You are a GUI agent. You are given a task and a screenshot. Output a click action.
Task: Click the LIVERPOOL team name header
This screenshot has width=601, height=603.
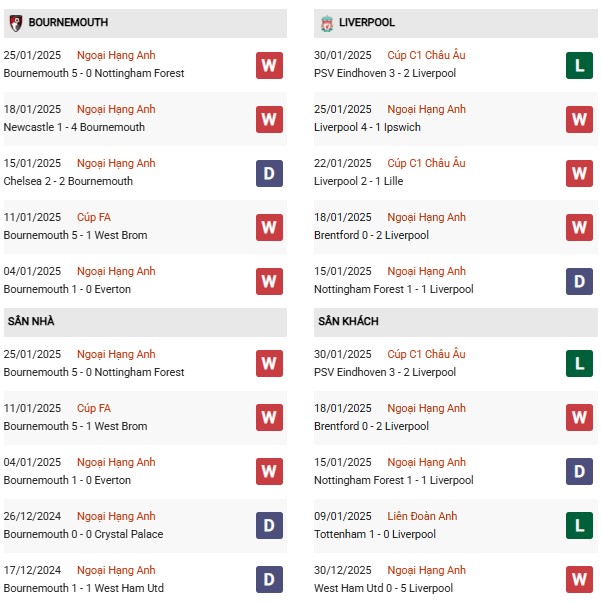point(367,22)
